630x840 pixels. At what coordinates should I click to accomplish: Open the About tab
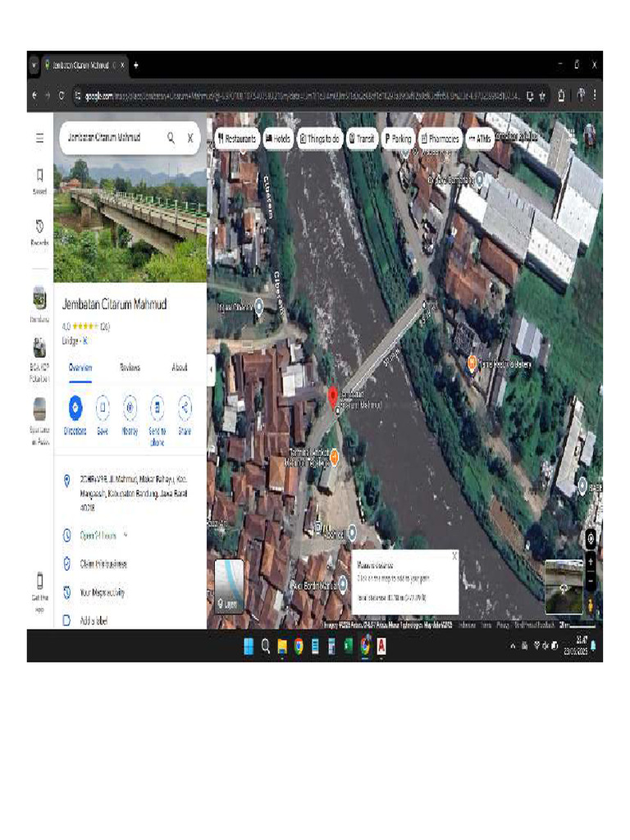coord(179,367)
